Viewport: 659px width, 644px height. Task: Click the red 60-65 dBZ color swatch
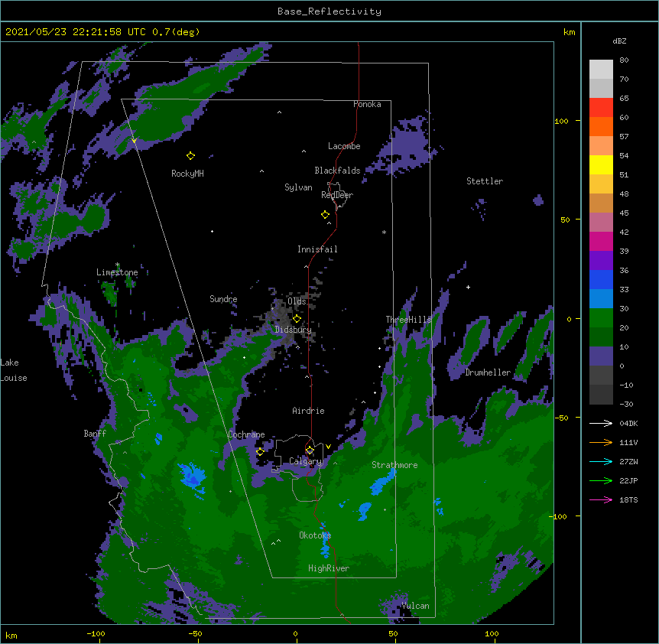pos(601,108)
